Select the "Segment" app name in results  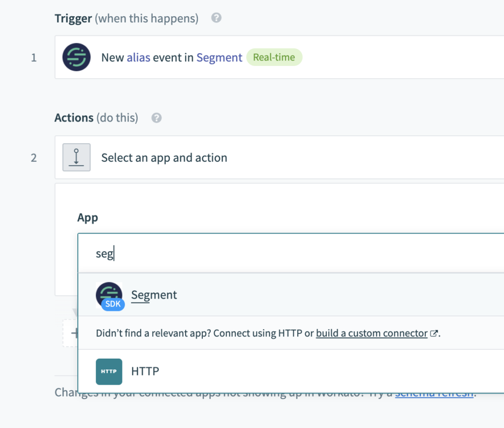[154, 295]
